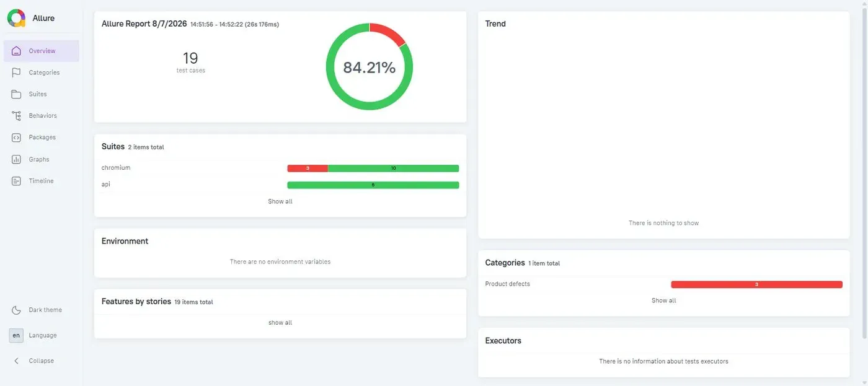Click the Executors widget heading
The image size is (868, 386).
503,341
